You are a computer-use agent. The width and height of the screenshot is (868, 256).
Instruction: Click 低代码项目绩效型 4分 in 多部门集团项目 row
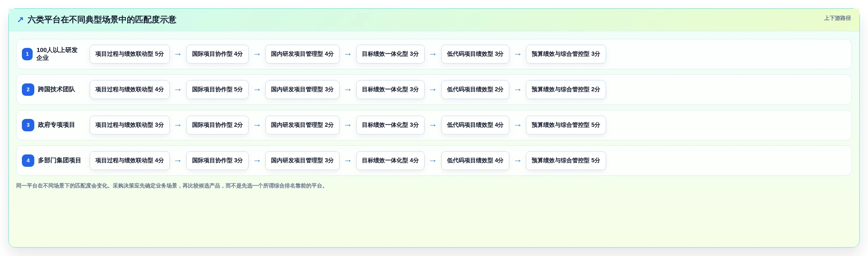pos(475,161)
